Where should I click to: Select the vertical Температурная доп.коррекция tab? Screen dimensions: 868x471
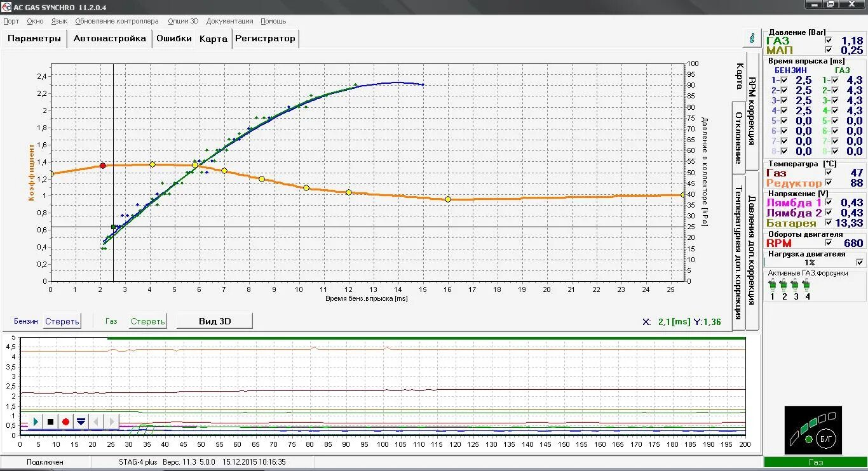[739, 252]
